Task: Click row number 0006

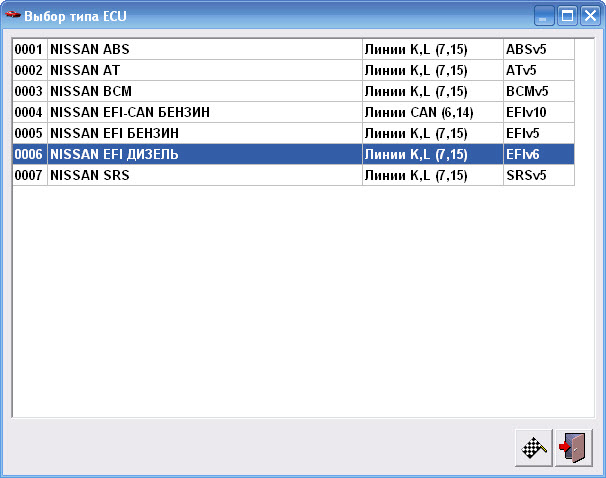Action: point(30,154)
